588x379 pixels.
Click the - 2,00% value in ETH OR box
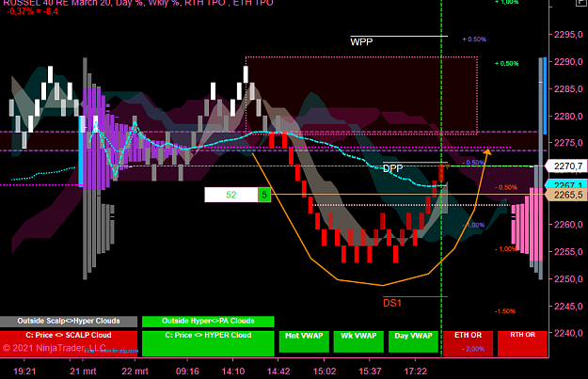(473, 349)
